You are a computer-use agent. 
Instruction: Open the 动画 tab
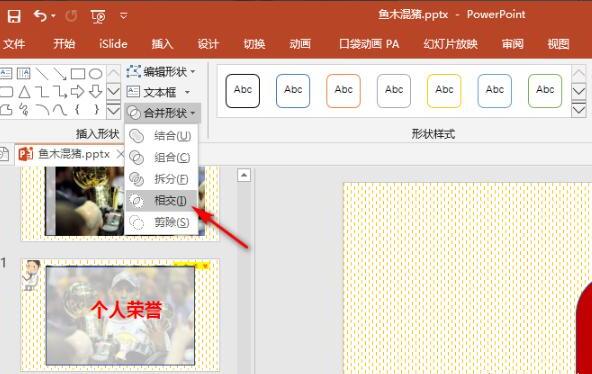point(300,44)
